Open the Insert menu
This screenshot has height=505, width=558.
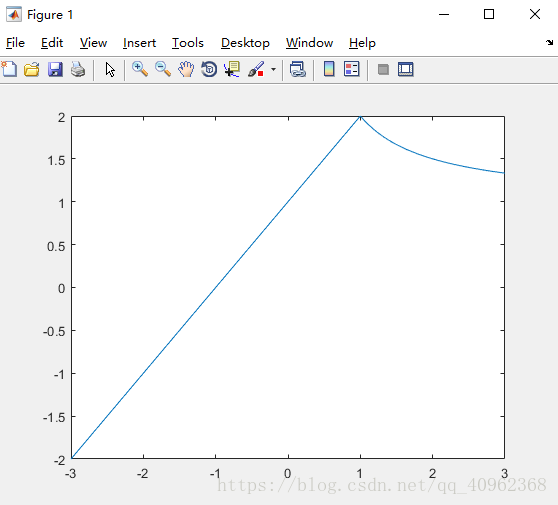(140, 43)
